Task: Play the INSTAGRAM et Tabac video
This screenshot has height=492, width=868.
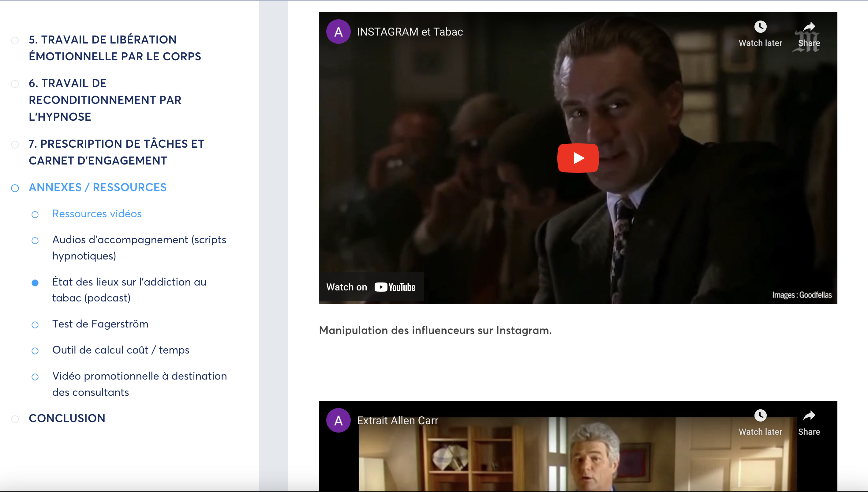Action: click(x=578, y=158)
